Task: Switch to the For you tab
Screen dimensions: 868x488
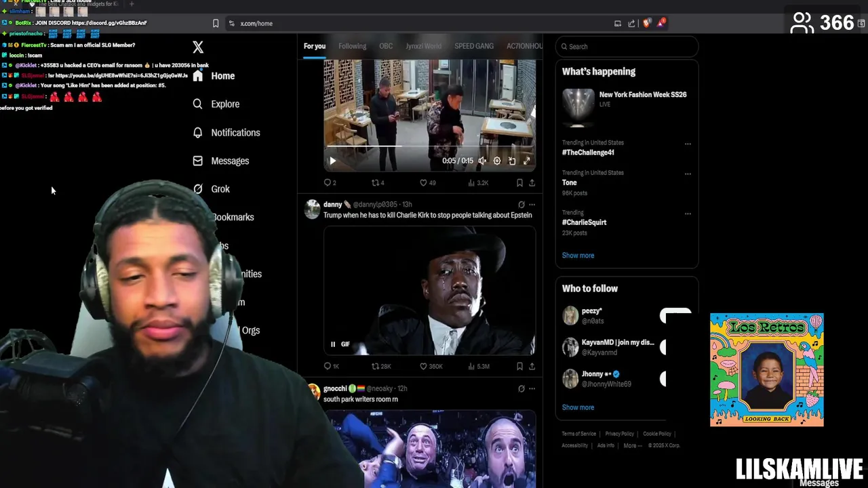Action: click(315, 46)
